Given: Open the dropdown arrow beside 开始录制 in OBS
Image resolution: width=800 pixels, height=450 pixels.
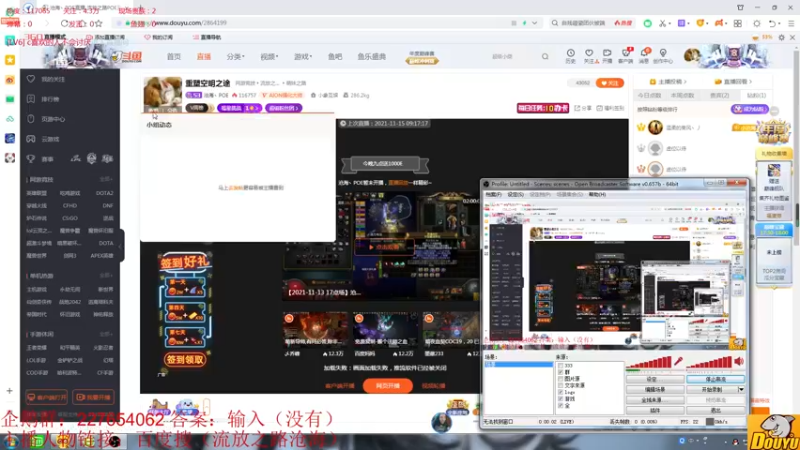Looking at the screenshot, I should point(741,390).
